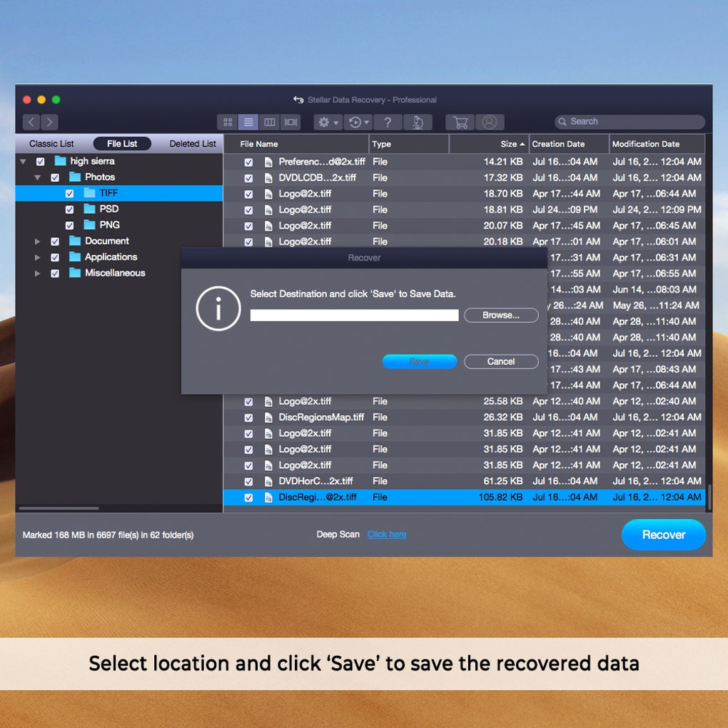728x728 pixels.
Task: Open the help question mark icon
Action: [388, 122]
